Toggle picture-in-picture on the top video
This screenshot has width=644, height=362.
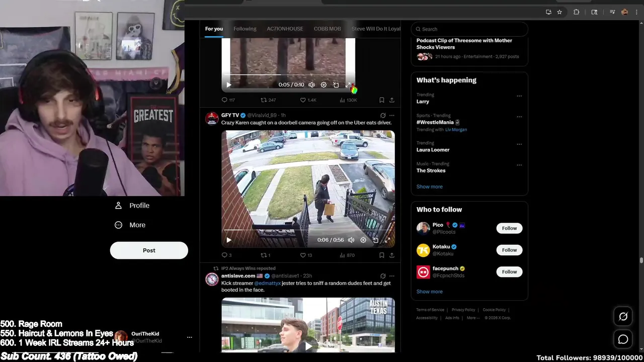point(336,85)
